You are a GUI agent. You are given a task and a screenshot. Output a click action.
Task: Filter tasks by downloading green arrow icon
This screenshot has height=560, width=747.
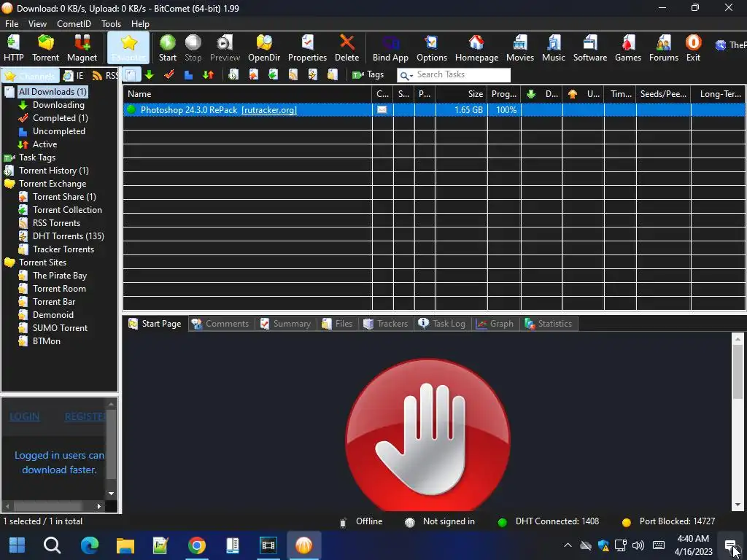pyautogui.click(x=150, y=75)
